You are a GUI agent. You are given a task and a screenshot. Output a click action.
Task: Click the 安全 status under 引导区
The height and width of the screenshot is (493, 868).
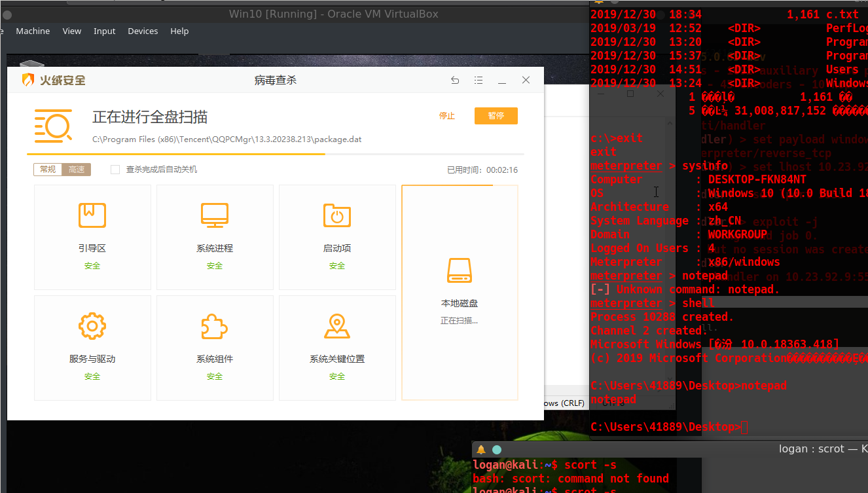click(92, 266)
